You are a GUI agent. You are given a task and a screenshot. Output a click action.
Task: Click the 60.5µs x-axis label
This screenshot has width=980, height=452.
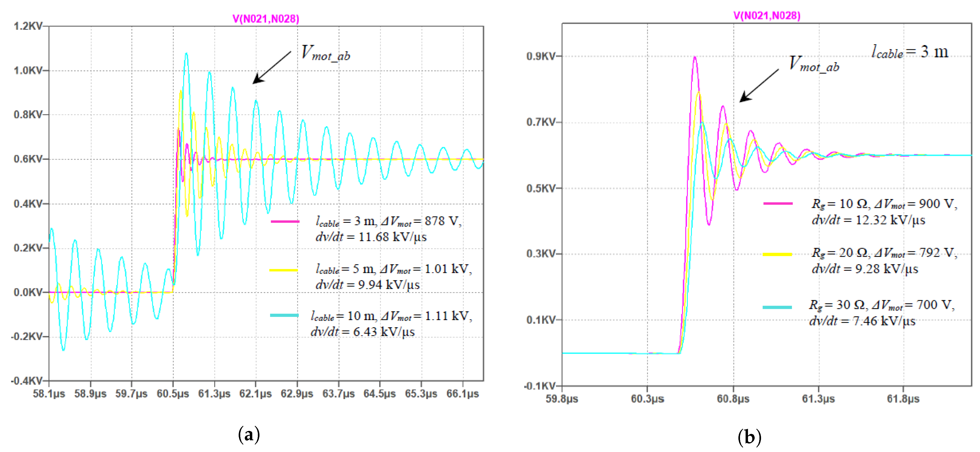[x=173, y=394]
